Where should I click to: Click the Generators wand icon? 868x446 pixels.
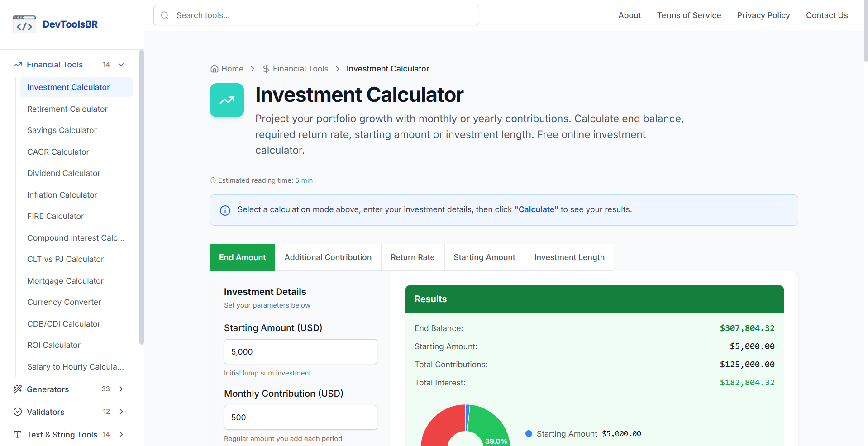pos(17,389)
